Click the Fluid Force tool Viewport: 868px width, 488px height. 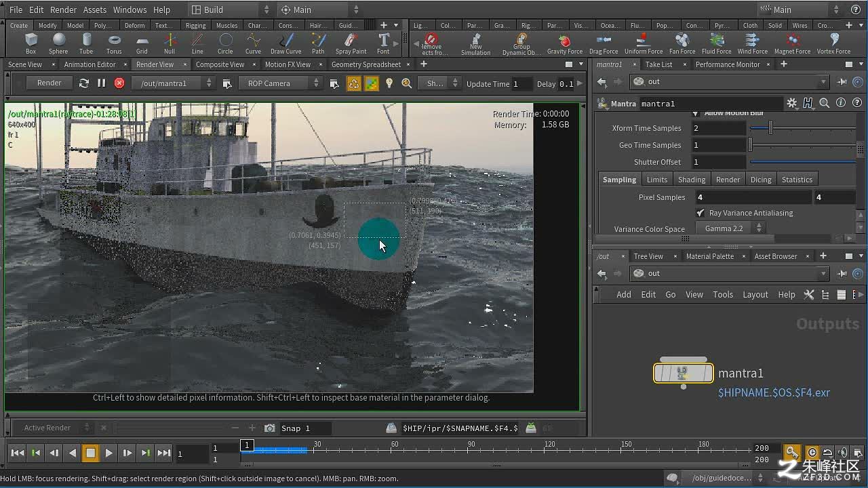[717, 44]
